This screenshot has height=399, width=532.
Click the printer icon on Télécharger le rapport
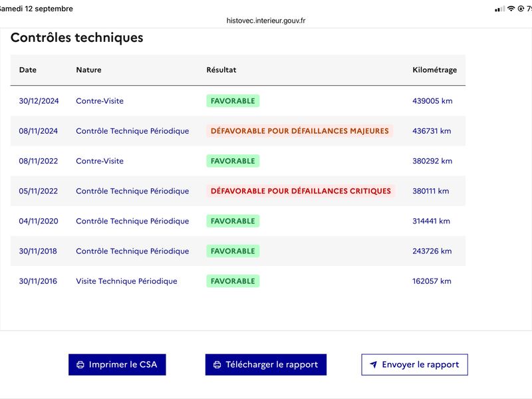pyautogui.click(x=217, y=364)
